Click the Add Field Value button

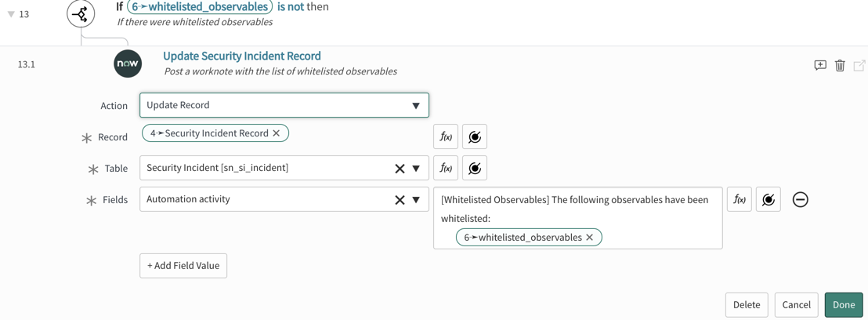[183, 266]
